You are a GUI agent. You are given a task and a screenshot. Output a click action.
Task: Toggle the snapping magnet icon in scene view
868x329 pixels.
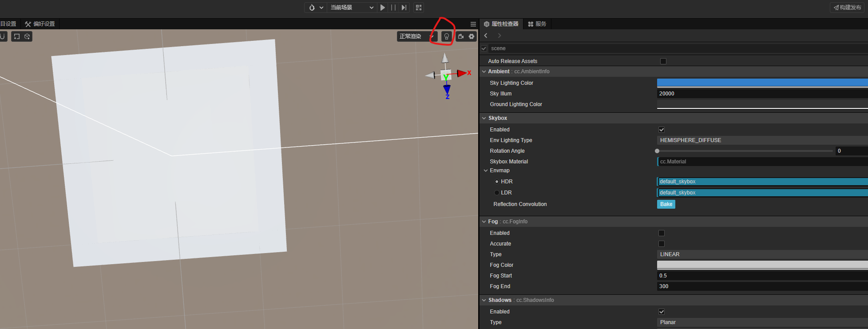tap(2, 36)
